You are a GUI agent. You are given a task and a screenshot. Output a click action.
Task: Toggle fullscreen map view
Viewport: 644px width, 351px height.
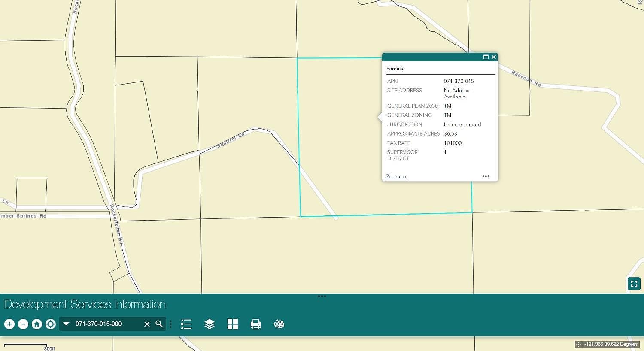634,284
